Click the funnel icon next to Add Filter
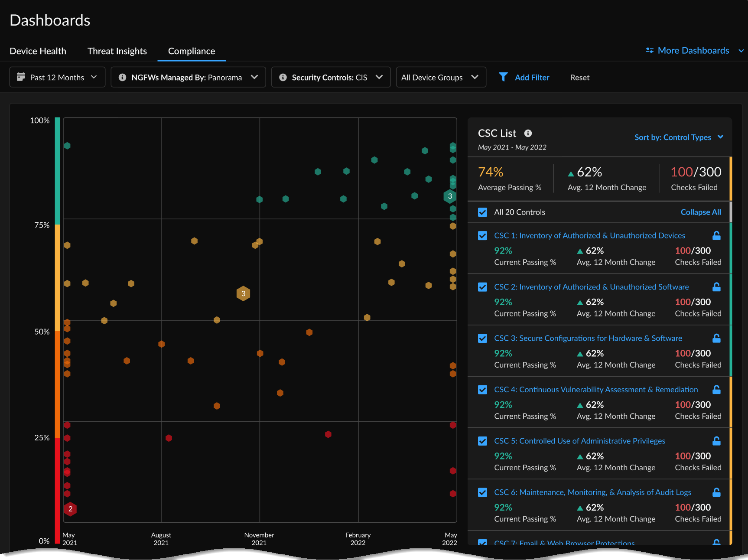 point(503,77)
